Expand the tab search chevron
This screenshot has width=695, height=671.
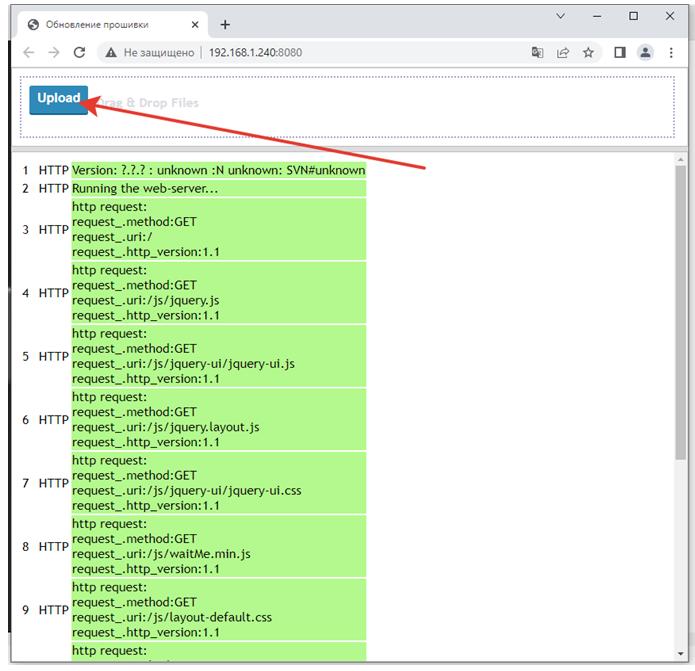[559, 16]
